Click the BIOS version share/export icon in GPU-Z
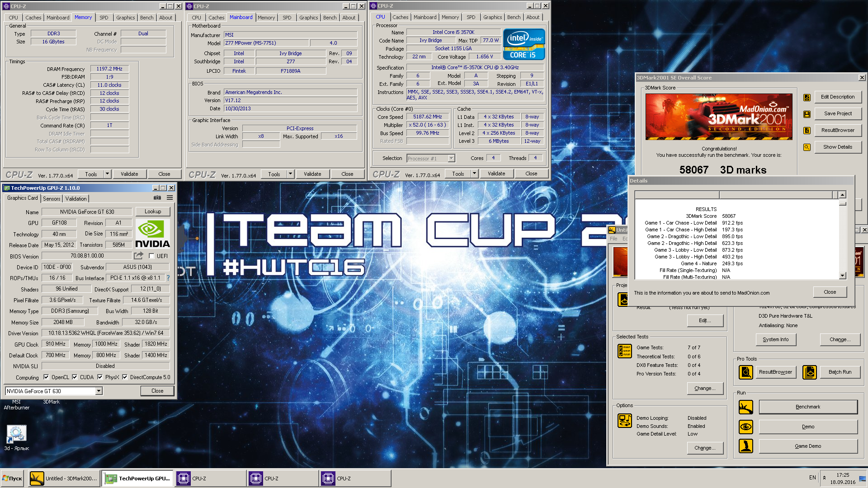The height and width of the screenshot is (488, 868). [139, 256]
